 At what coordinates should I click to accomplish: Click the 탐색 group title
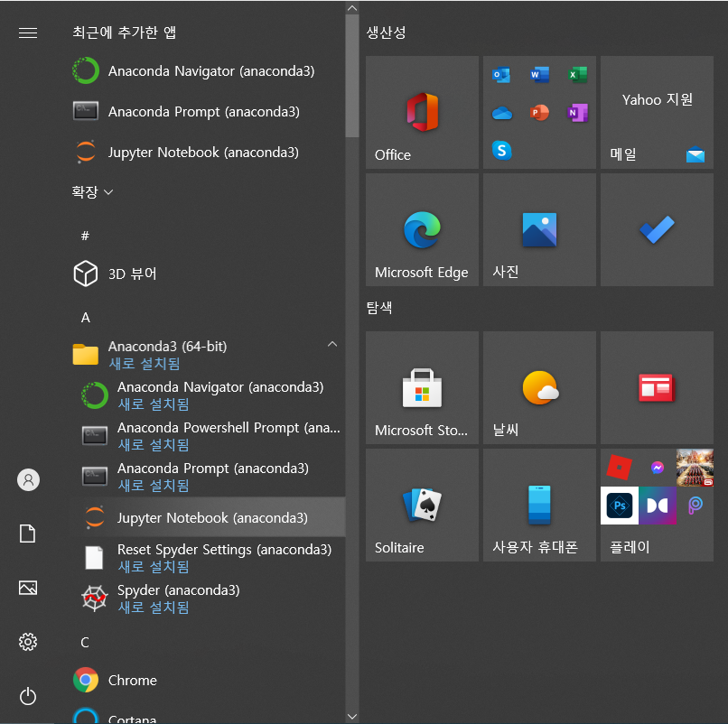tap(379, 308)
